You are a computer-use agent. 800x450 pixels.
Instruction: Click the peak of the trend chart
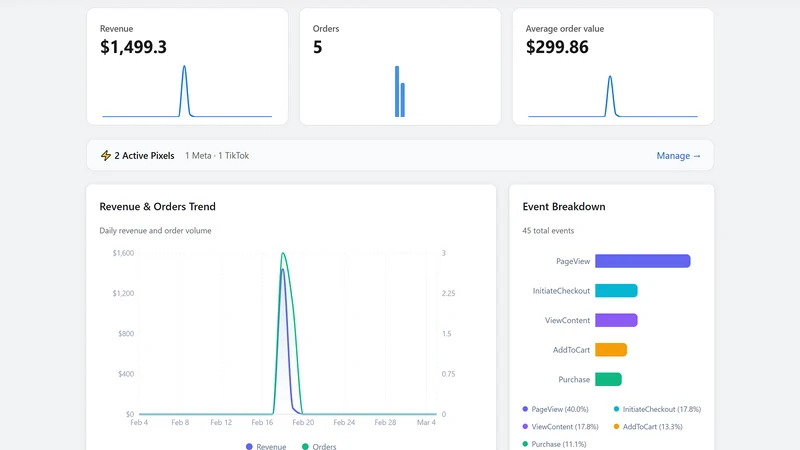click(283, 253)
